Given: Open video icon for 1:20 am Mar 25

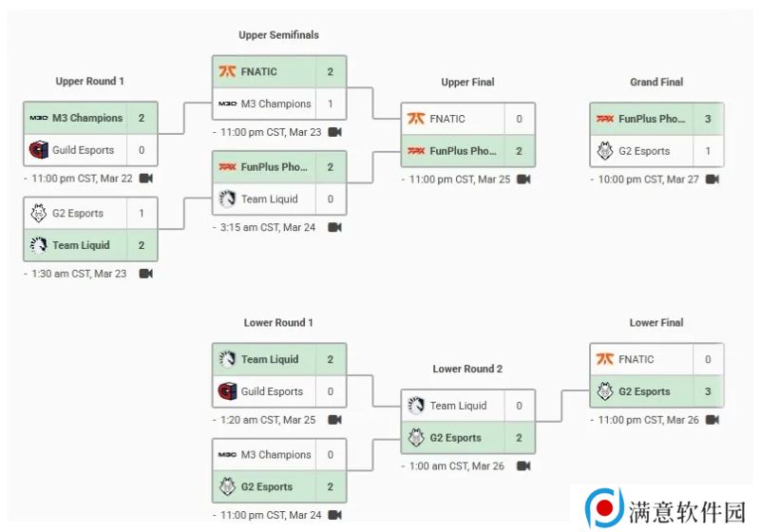Looking at the screenshot, I should click(335, 420).
